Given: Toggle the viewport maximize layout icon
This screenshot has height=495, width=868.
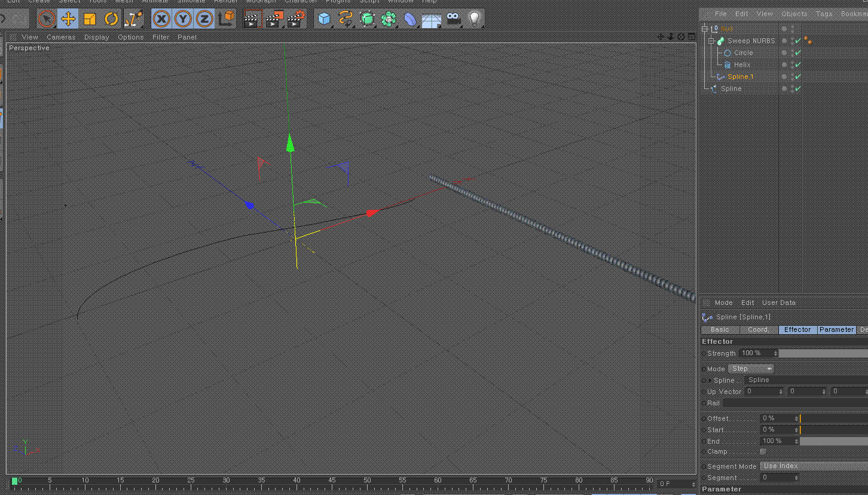Looking at the screenshot, I should tap(691, 37).
